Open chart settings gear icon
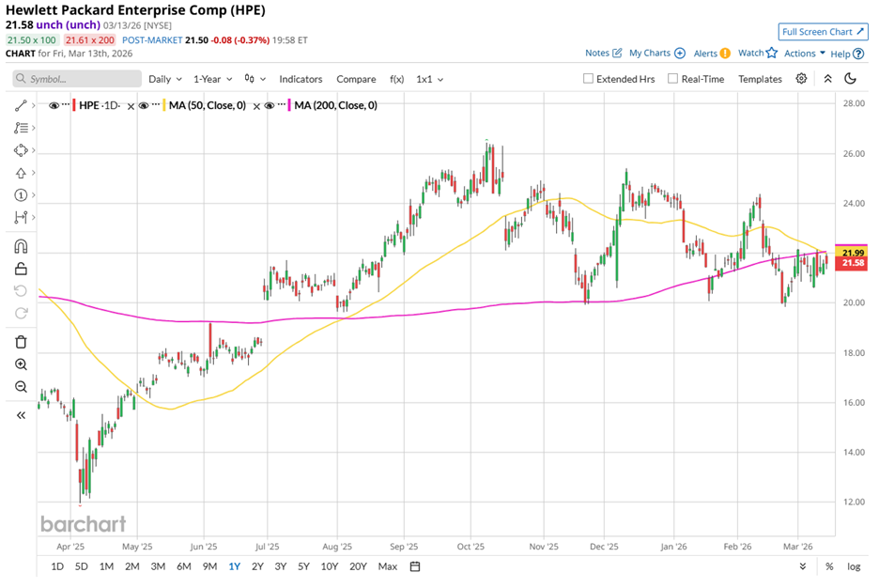This screenshot has height=588, width=879. tap(801, 79)
